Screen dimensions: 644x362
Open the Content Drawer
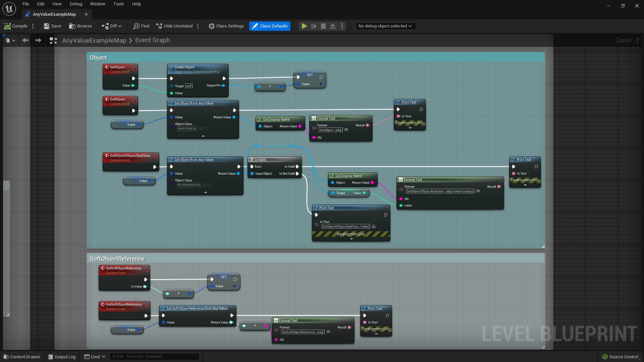coord(22,357)
